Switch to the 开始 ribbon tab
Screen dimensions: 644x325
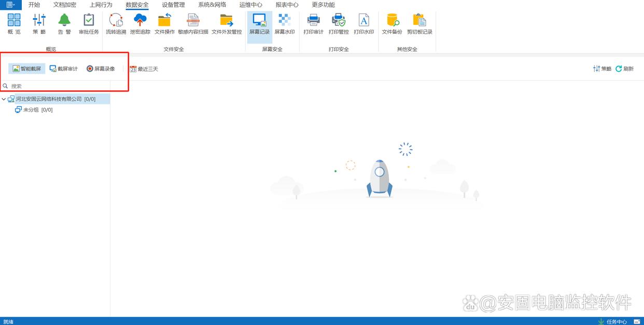34,5
